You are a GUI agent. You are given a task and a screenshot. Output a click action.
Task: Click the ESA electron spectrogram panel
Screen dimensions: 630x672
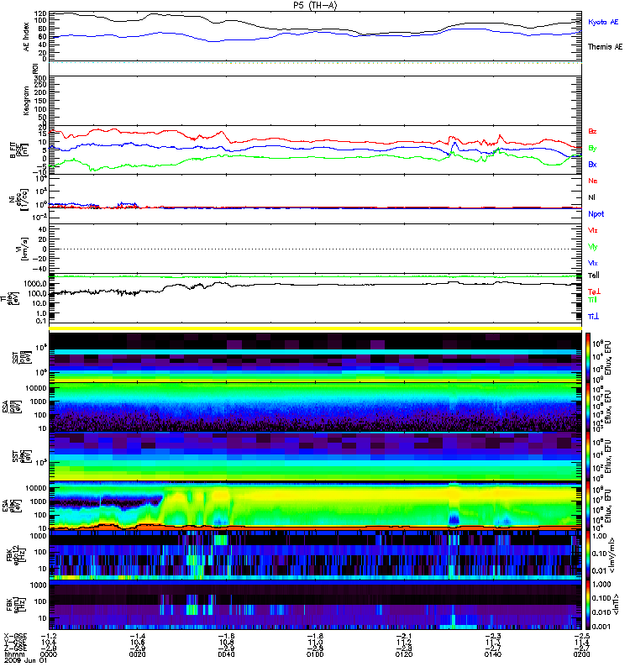click(x=316, y=506)
